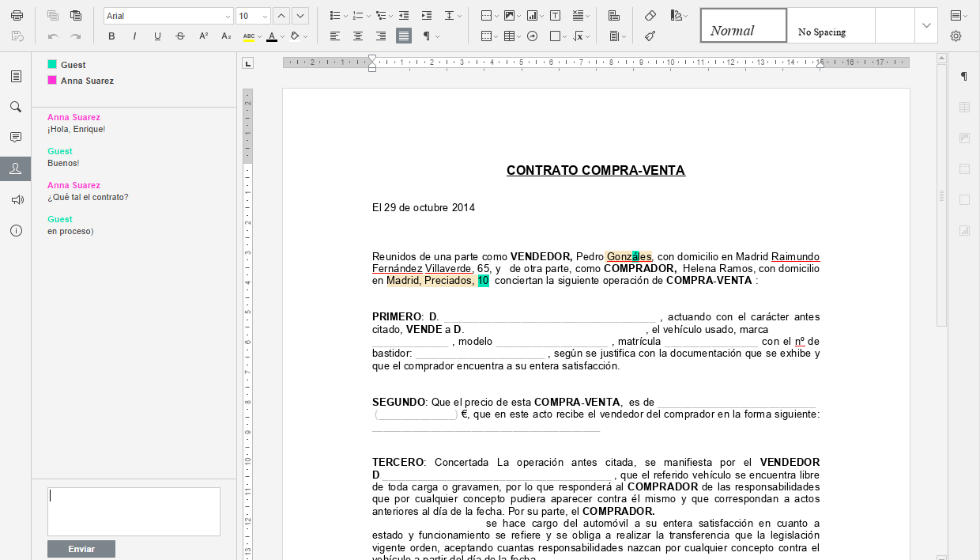Toggle Subscript formatting
Screen dimensions: 980x560
tap(226, 36)
